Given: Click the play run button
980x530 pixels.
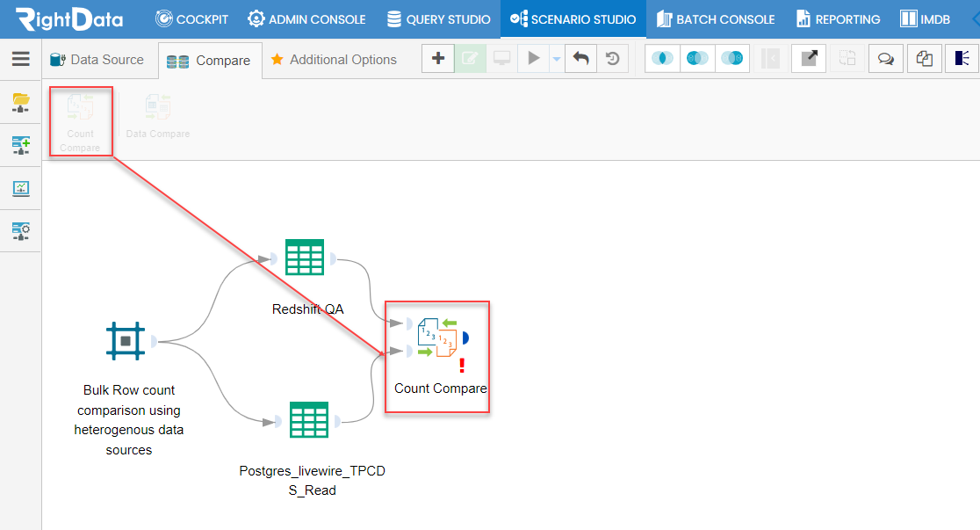Looking at the screenshot, I should coord(533,59).
